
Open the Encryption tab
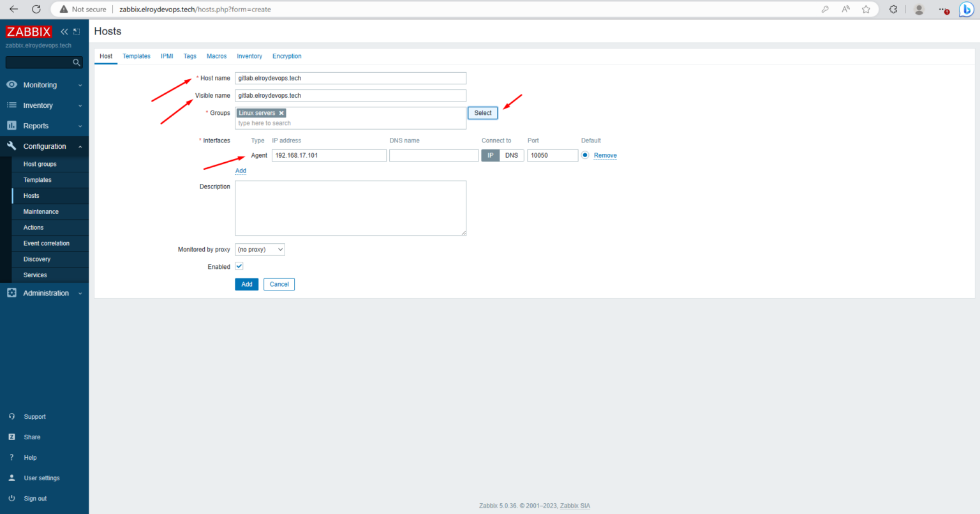click(286, 56)
